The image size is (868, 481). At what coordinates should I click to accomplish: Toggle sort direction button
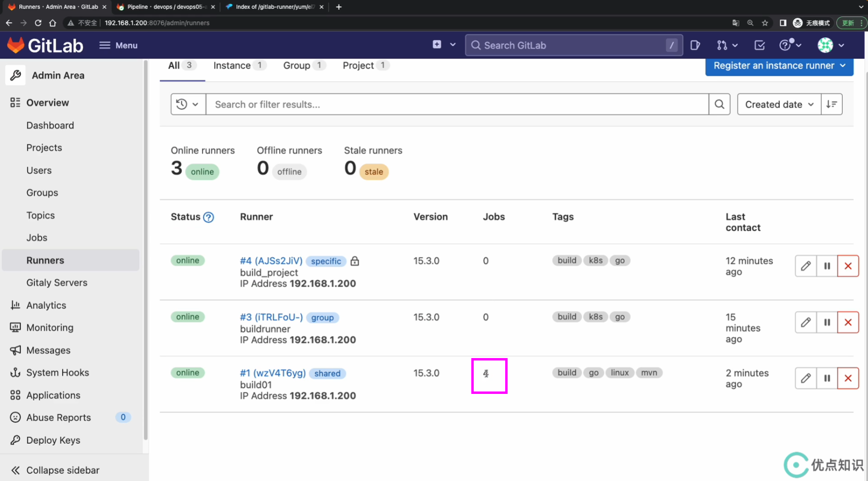pyautogui.click(x=832, y=104)
